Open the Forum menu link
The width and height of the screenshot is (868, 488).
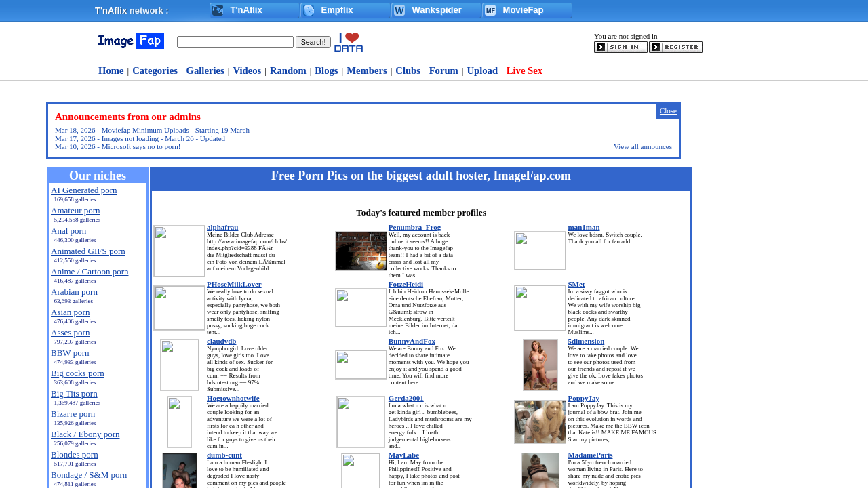pyautogui.click(x=443, y=70)
